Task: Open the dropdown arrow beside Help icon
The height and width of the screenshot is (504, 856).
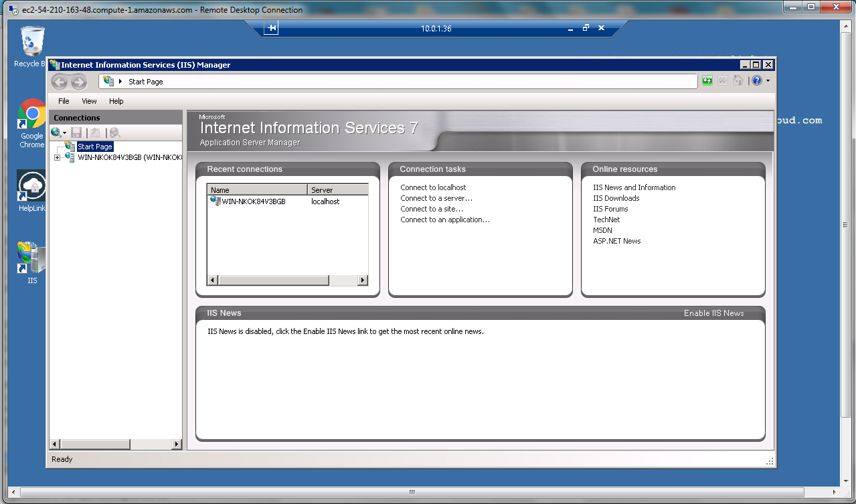Action: 768,81
